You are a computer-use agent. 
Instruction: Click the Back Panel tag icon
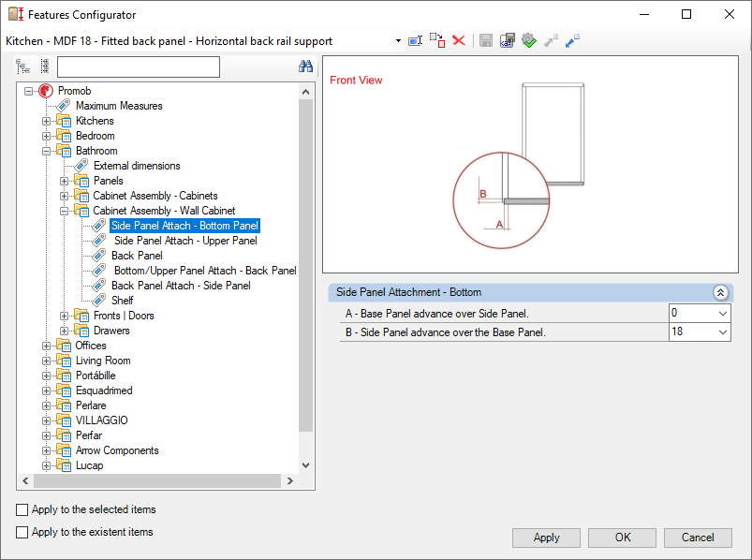(98, 256)
